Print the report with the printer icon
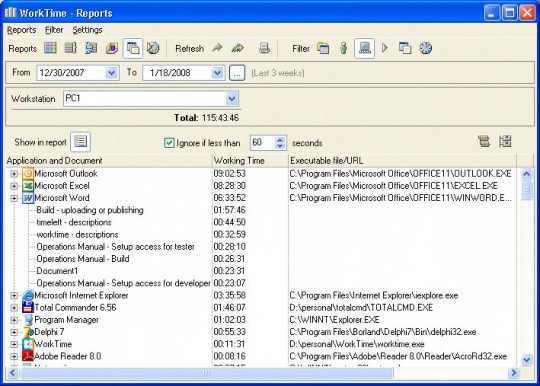The image size is (540, 386). tap(264, 48)
